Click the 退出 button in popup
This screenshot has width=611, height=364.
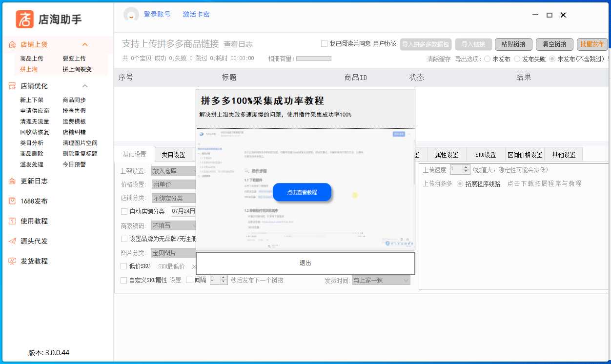[x=305, y=263]
